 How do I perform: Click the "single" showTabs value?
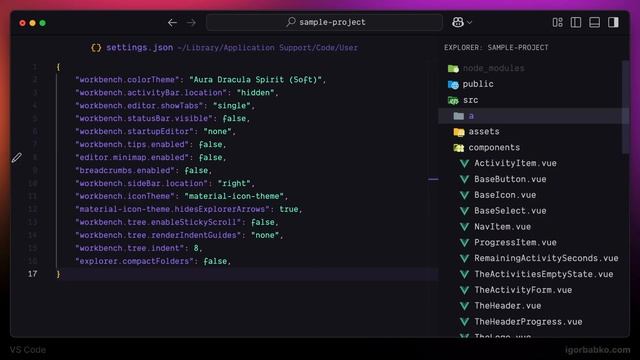pyautogui.click(x=231, y=106)
